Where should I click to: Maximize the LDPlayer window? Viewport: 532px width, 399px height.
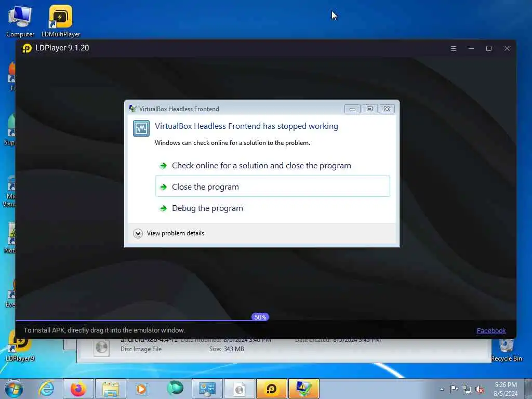(488, 48)
